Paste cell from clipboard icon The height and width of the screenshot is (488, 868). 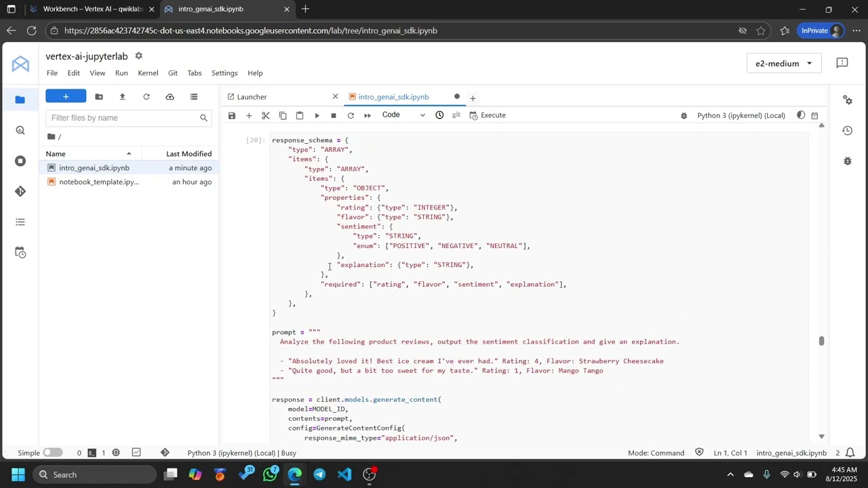pyautogui.click(x=300, y=115)
